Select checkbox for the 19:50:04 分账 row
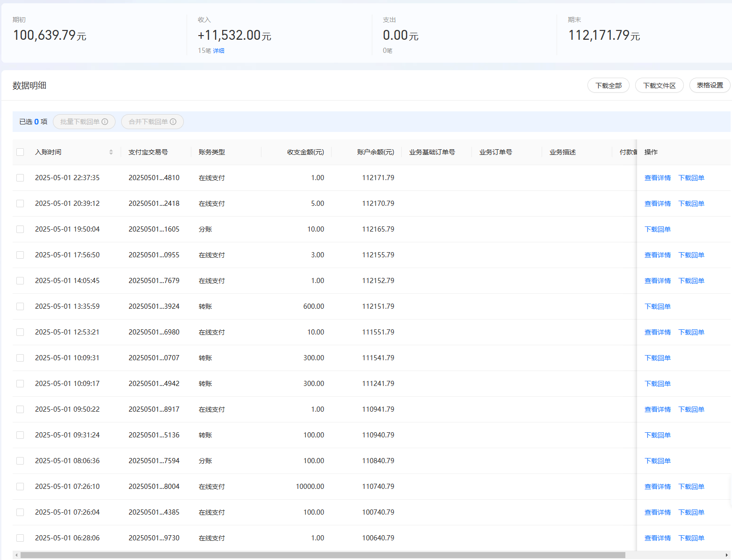The image size is (732, 560). coord(20,229)
